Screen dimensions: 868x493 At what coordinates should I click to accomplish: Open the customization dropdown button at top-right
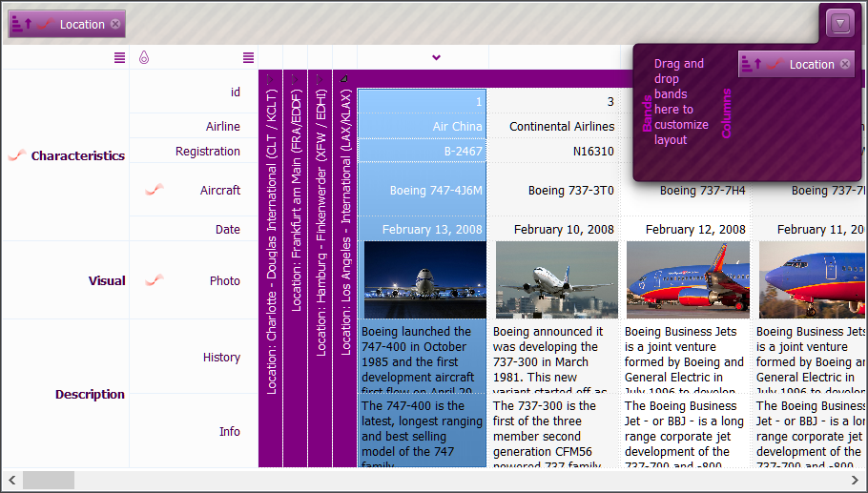coord(840,23)
